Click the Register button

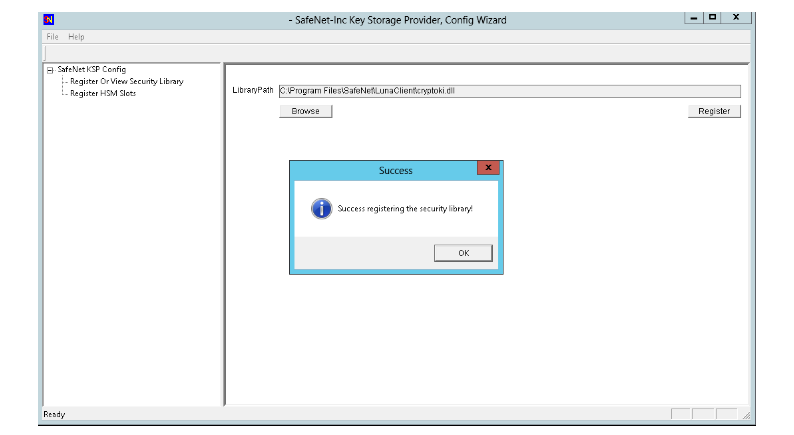click(714, 111)
